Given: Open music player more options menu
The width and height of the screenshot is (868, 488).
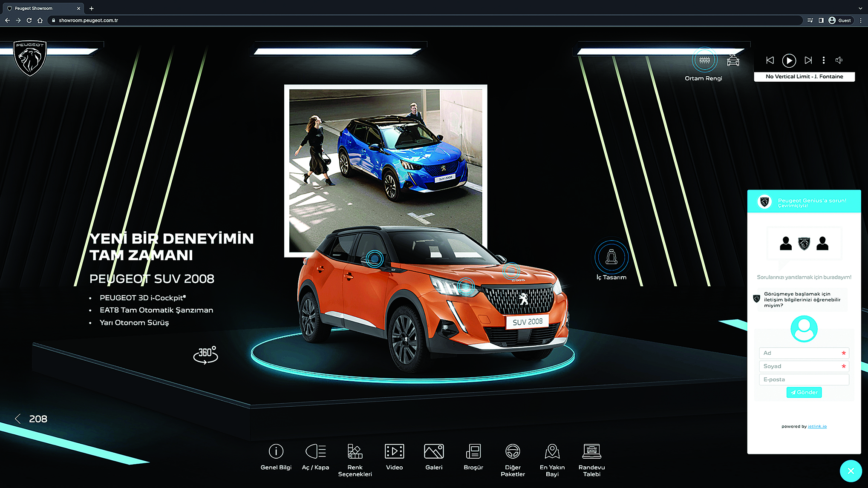Looking at the screenshot, I should pos(823,60).
